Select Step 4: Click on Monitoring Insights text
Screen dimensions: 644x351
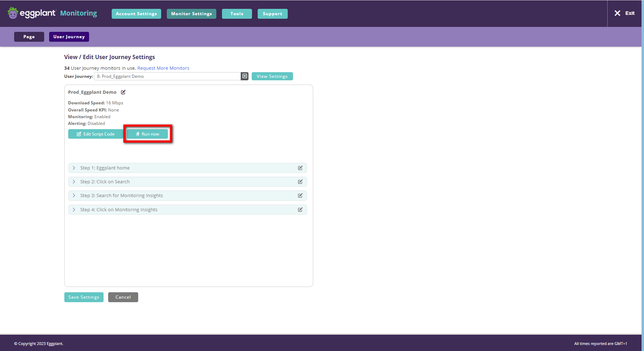point(119,209)
